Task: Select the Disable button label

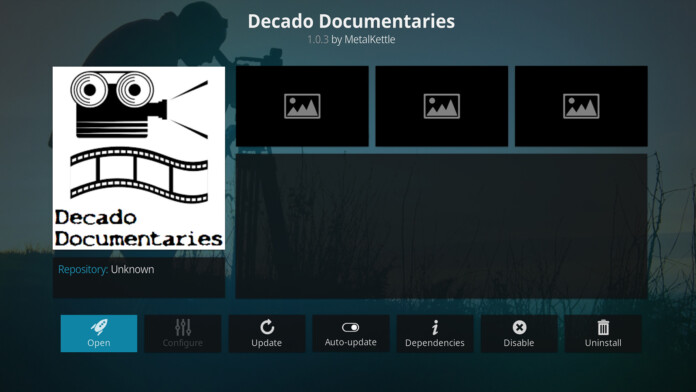Action: tap(518, 343)
